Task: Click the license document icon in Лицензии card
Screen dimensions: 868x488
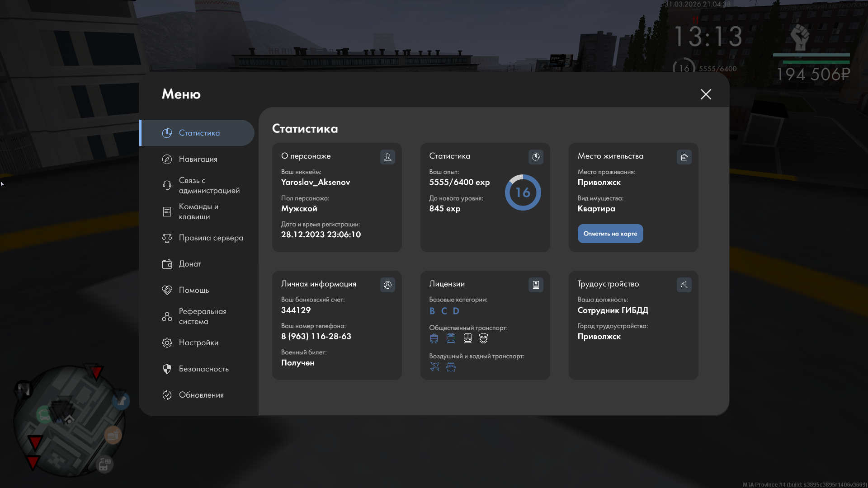Action: pos(536,285)
